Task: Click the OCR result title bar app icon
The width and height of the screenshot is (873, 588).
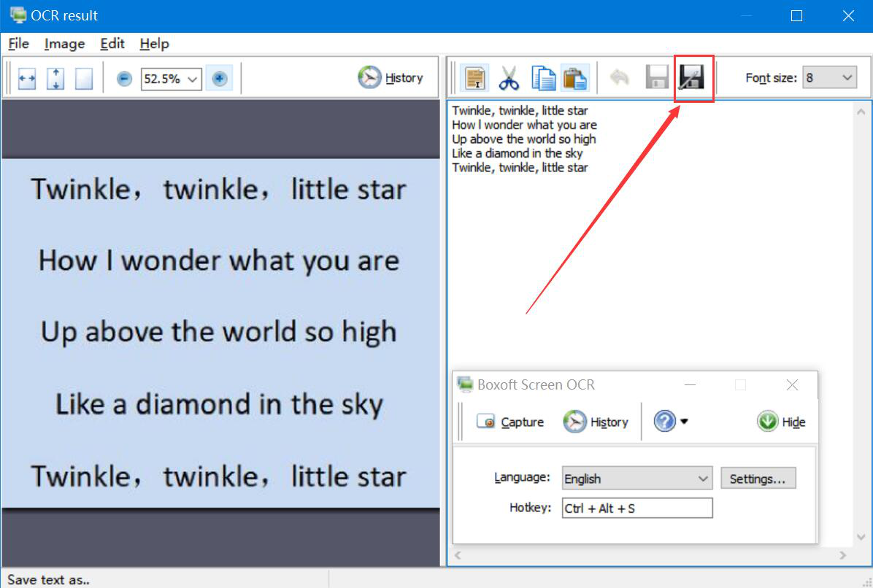Action: click(x=18, y=15)
